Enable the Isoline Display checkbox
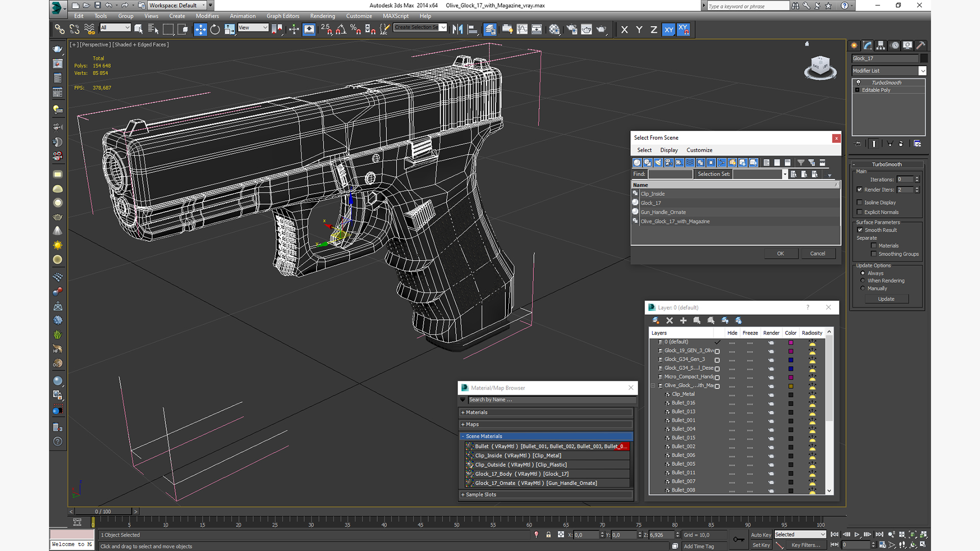Screen dimensions: 980x551 [x=860, y=203]
